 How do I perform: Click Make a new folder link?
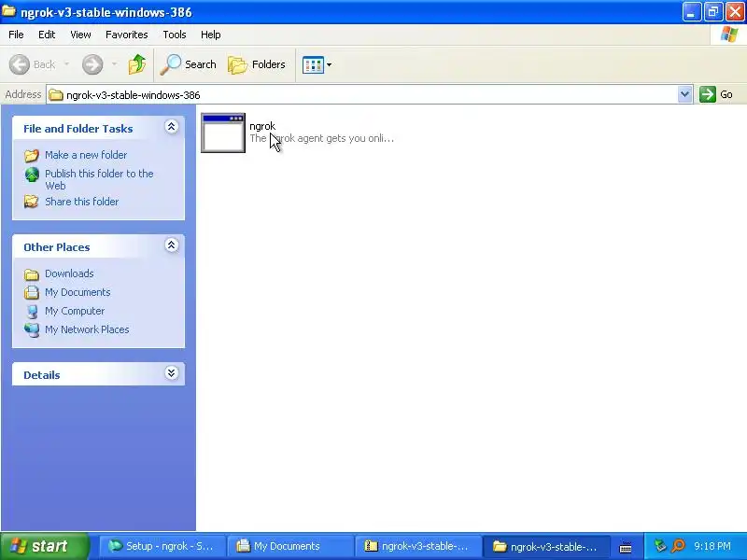click(86, 155)
